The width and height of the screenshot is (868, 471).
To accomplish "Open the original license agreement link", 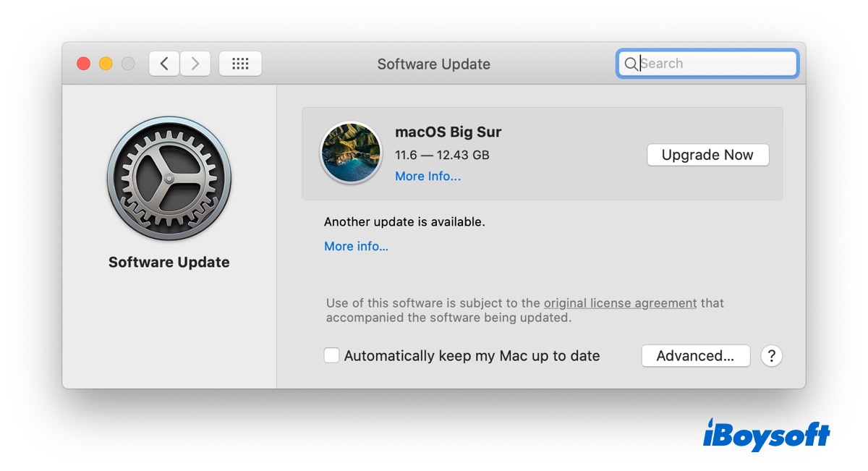I will click(x=620, y=303).
